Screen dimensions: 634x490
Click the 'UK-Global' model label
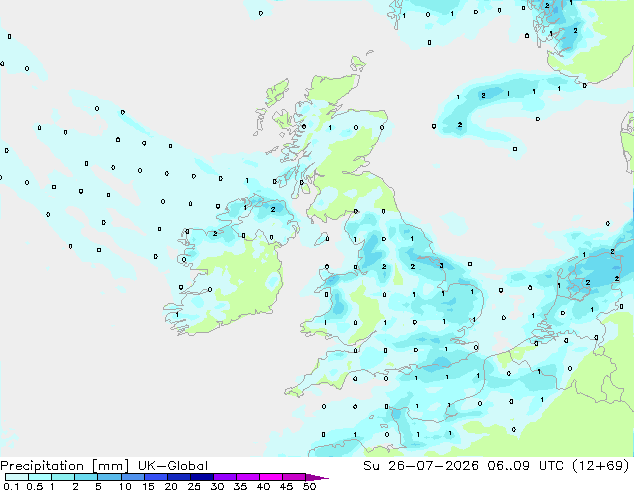pyautogui.click(x=173, y=466)
